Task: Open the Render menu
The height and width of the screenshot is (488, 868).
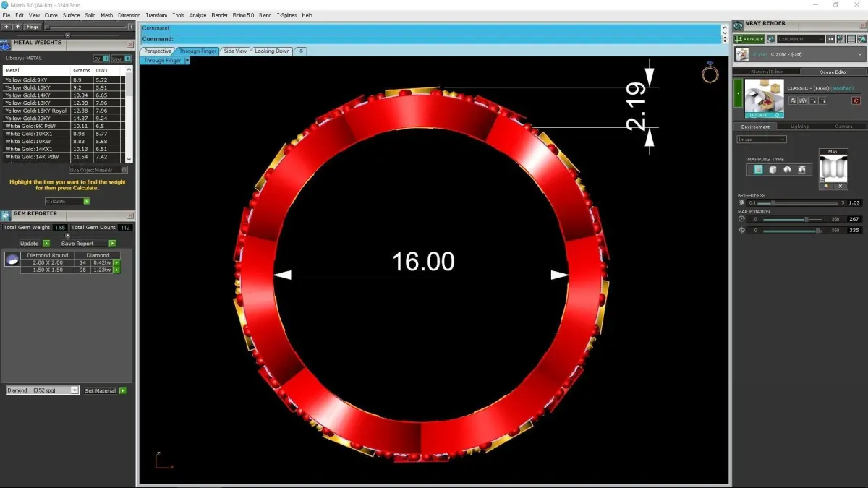Action: (x=219, y=15)
